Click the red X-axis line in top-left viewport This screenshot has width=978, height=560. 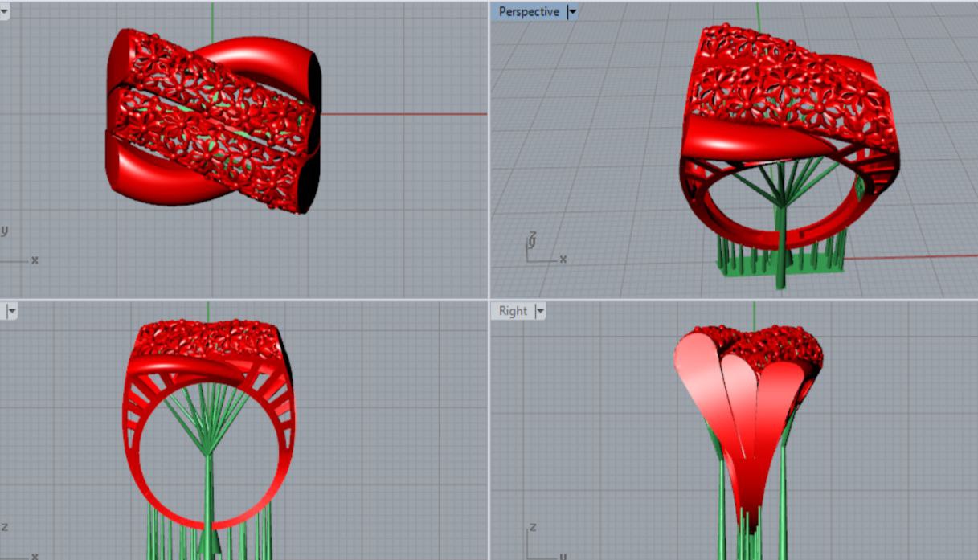pyautogui.click(x=402, y=114)
